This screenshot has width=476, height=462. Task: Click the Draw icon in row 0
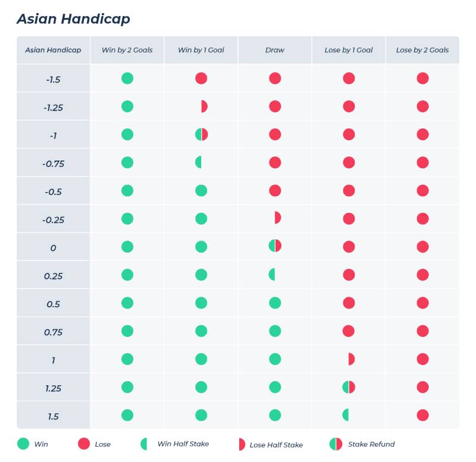(x=275, y=246)
